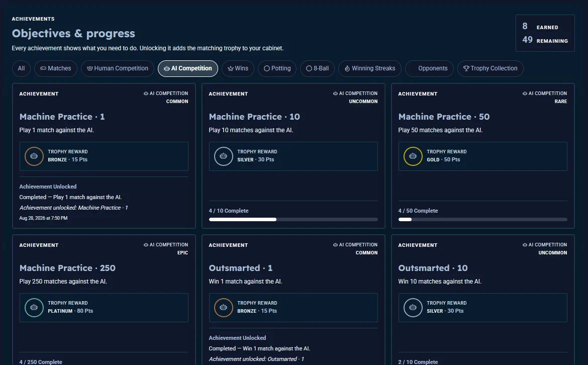588x365 pixels.
Task: Click the "Play 50 matches against the AI." description
Action: pyautogui.click(x=440, y=130)
